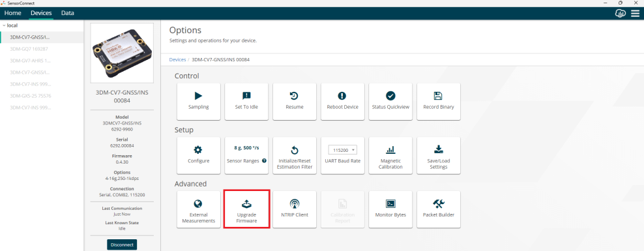Restore down the SensorConnect window

620,3
